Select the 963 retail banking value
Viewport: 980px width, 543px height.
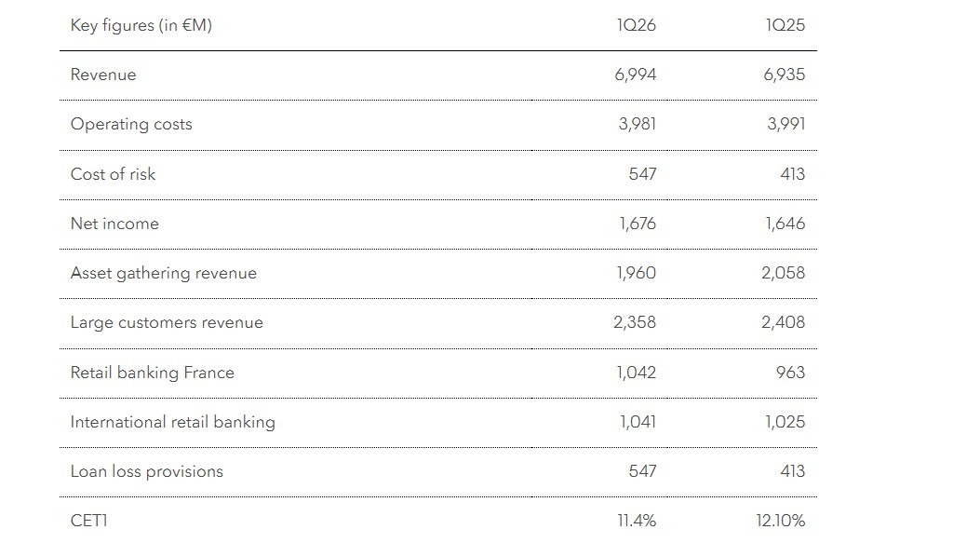click(x=790, y=373)
